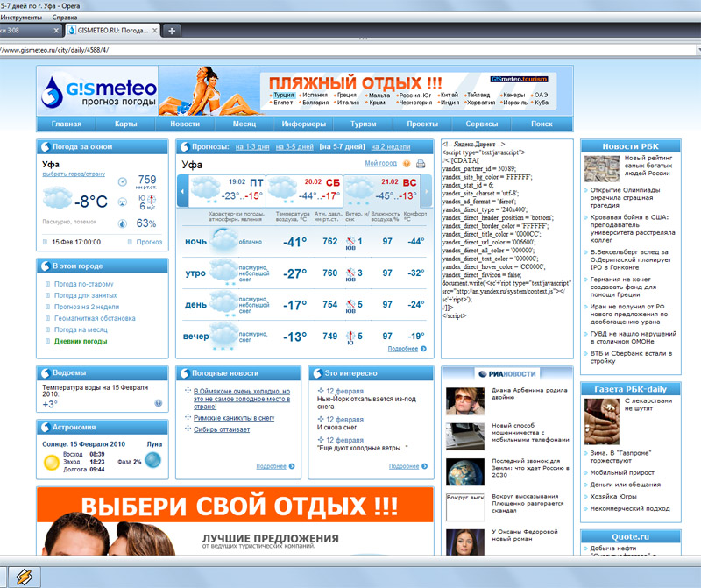Click the right arrow of forecast days strip
Viewport: 701px width, 588px height.
point(427,191)
